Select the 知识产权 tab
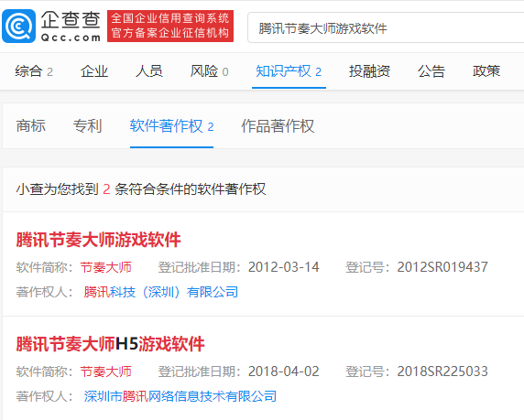 click(289, 71)
